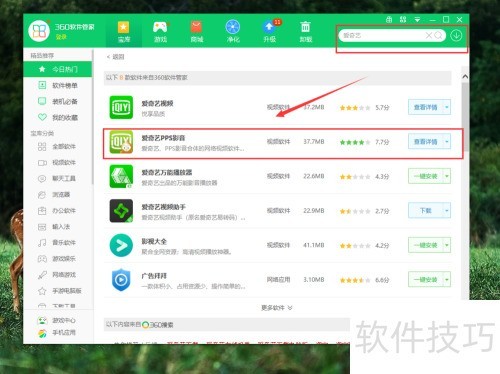Image resolution: width=500 pixels, height=374 pixels.
Task: Expand the dropdown arrow beside 爱奇艺PPS影音's button
Action: coord(447,142)
